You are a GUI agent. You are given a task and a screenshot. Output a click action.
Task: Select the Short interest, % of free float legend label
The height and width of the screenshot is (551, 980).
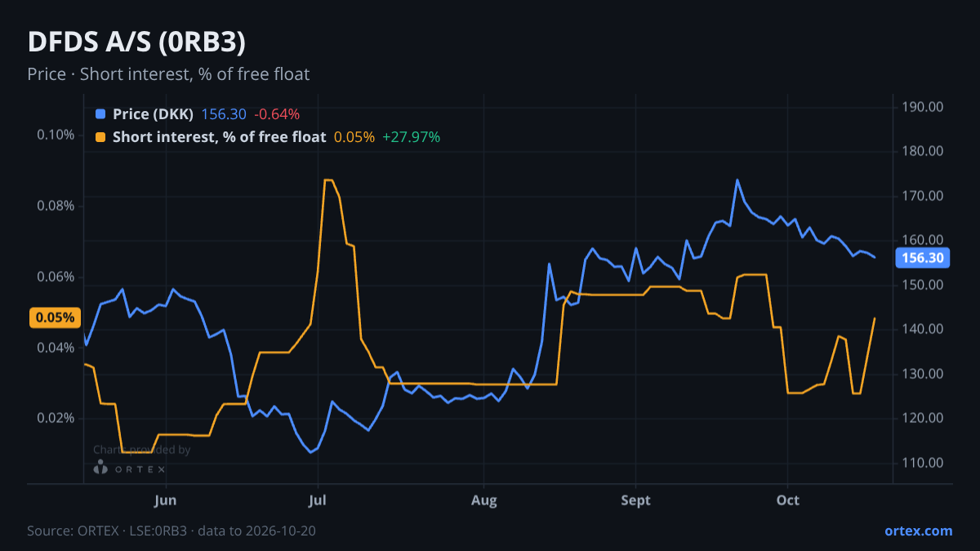220,137
